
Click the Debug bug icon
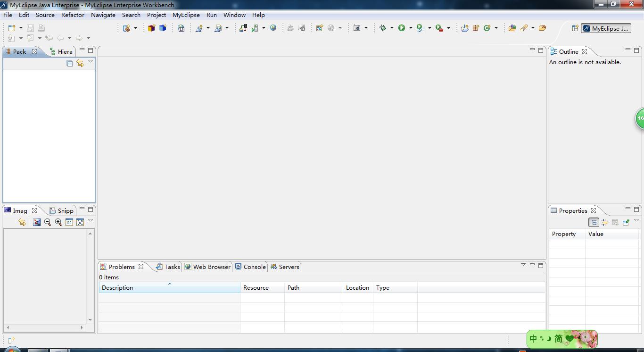[x=383, y=28]
